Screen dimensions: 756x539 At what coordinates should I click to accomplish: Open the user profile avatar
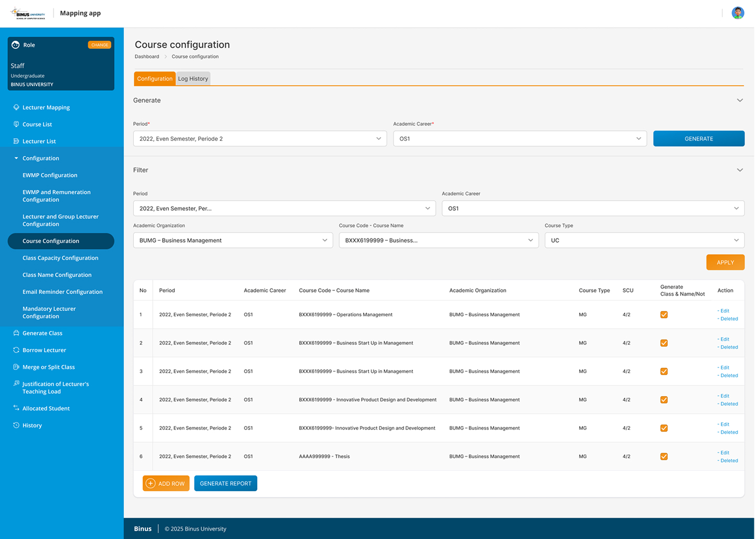point(738,13)
